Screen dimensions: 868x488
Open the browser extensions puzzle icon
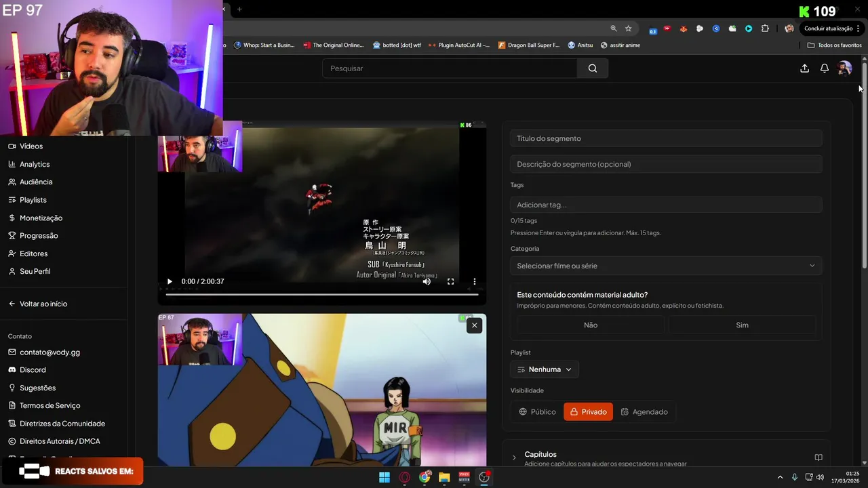click(765, 28)
